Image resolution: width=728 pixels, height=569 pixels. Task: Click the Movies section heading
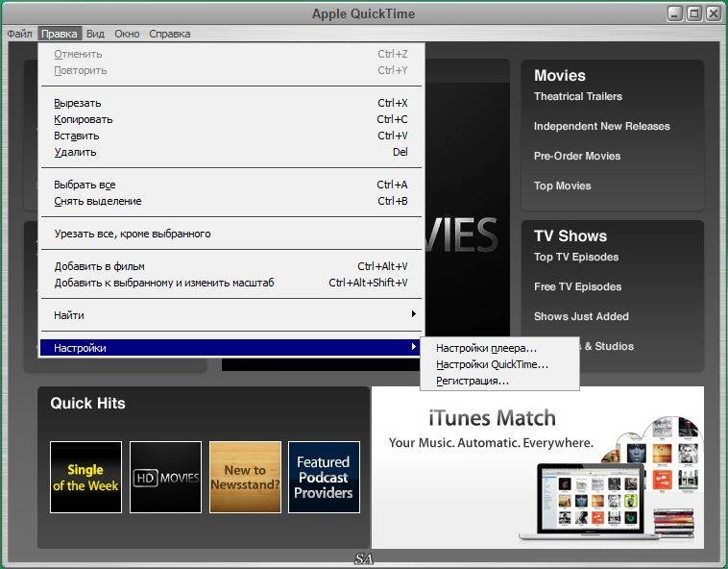[560, 75]
